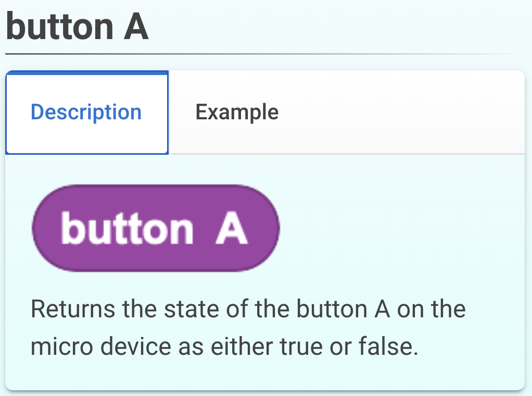The height and width of the screenshot is (396, 532).
Task: Select the "button A" page heading
Action: click(x=77, y=27)
